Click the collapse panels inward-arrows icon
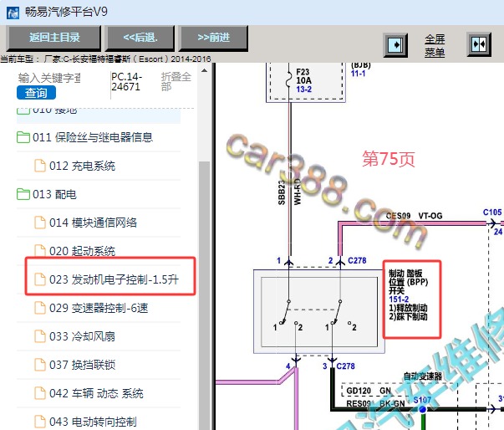The height and width of the screenshot is (430, 504). coord(479,44)
